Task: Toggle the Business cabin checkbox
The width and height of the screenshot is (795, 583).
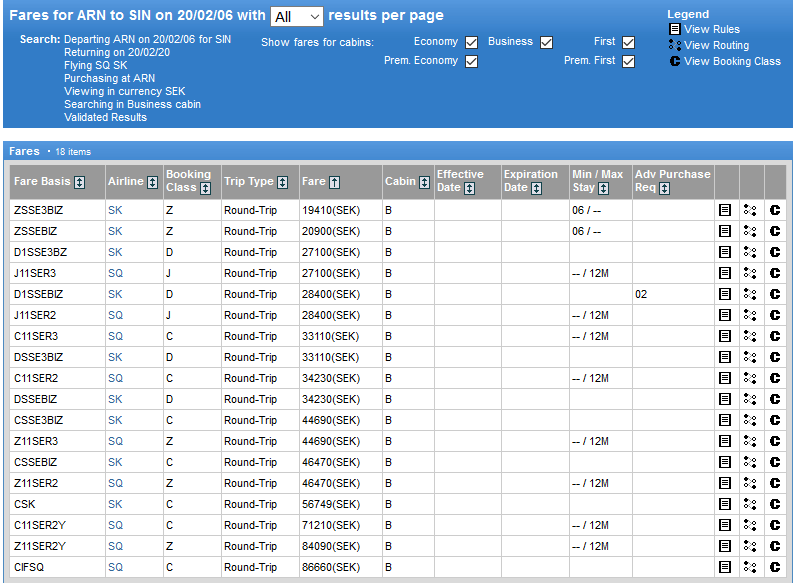Action: coord(546,42)
